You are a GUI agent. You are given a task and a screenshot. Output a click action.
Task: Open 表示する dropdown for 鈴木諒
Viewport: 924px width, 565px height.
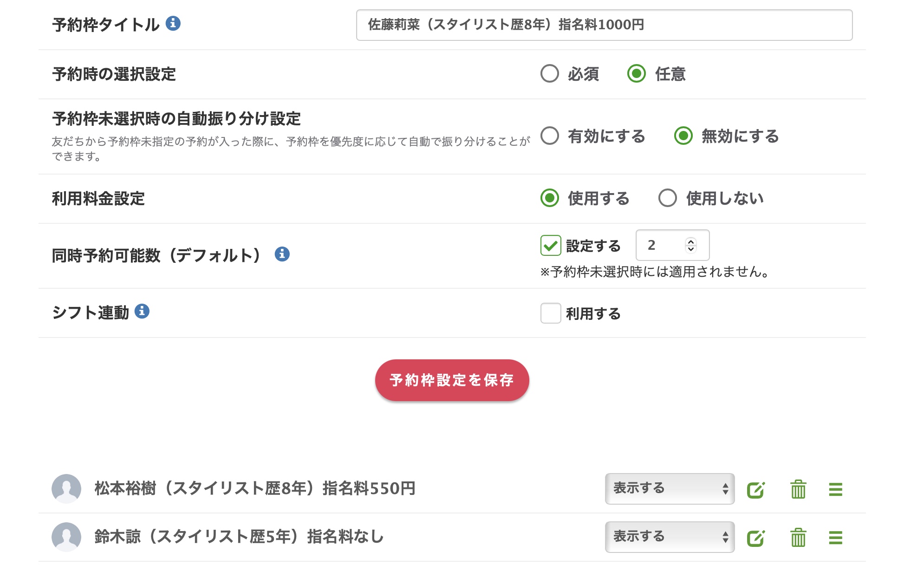point(669,537)
